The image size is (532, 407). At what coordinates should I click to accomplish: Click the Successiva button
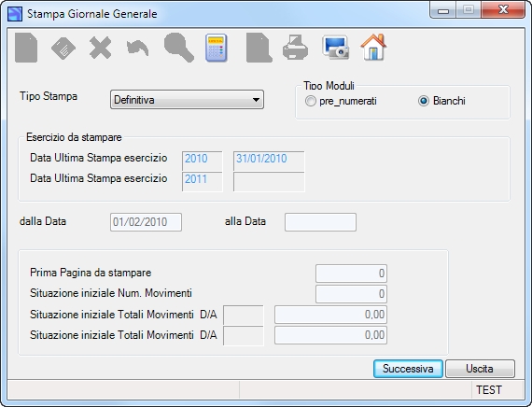(x=408, y=369)
